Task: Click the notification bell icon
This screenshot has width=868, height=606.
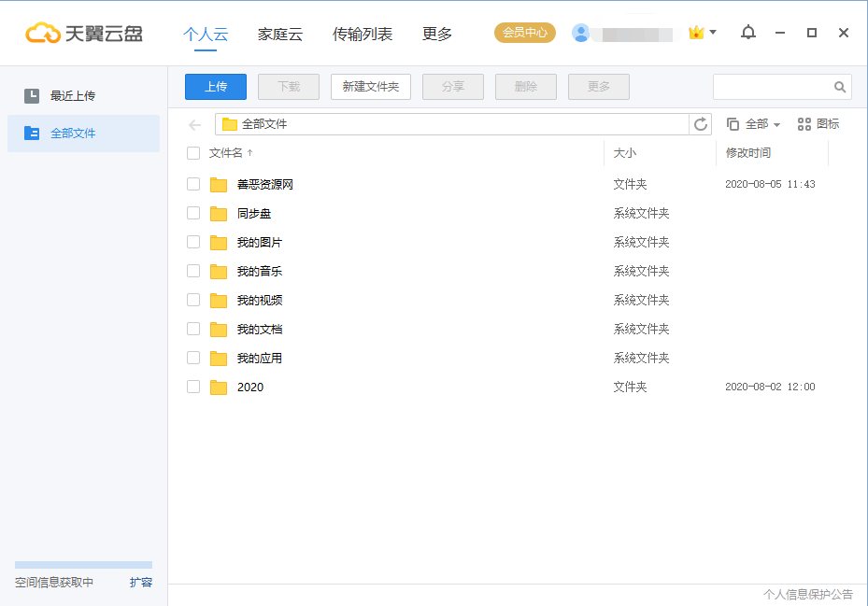Action: [x=747, y=33]
